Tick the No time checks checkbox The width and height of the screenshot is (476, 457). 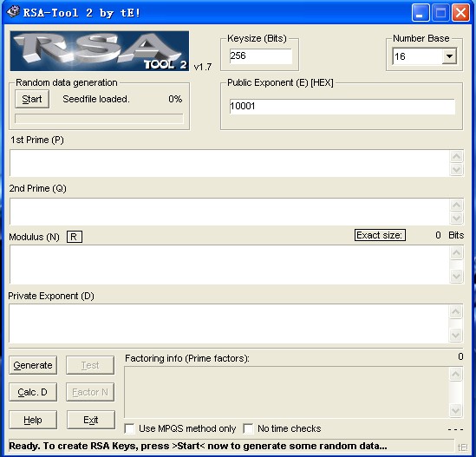[x=248, y=428]
